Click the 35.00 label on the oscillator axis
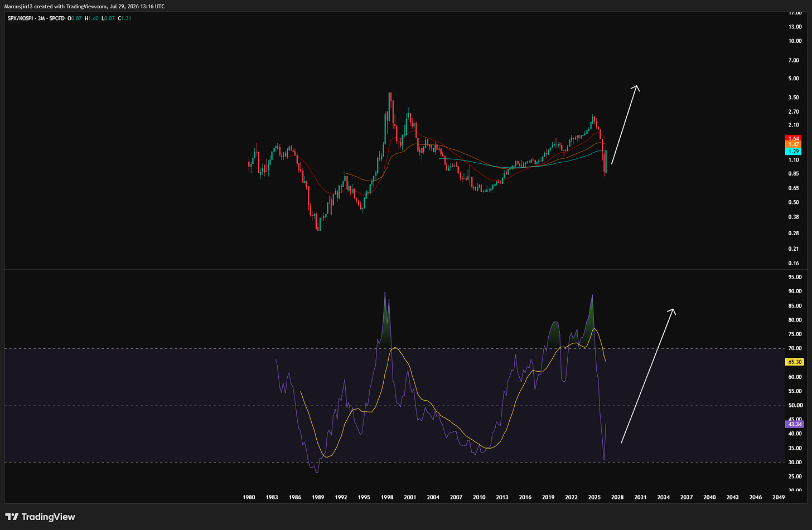This screenshot has width=812, height=530. (795, 448)
